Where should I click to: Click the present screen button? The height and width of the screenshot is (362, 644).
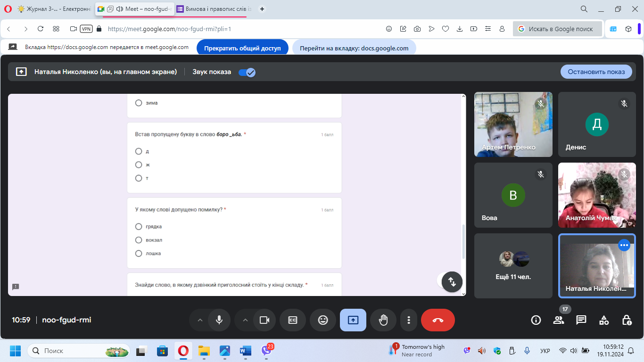(x=353, y=320)
